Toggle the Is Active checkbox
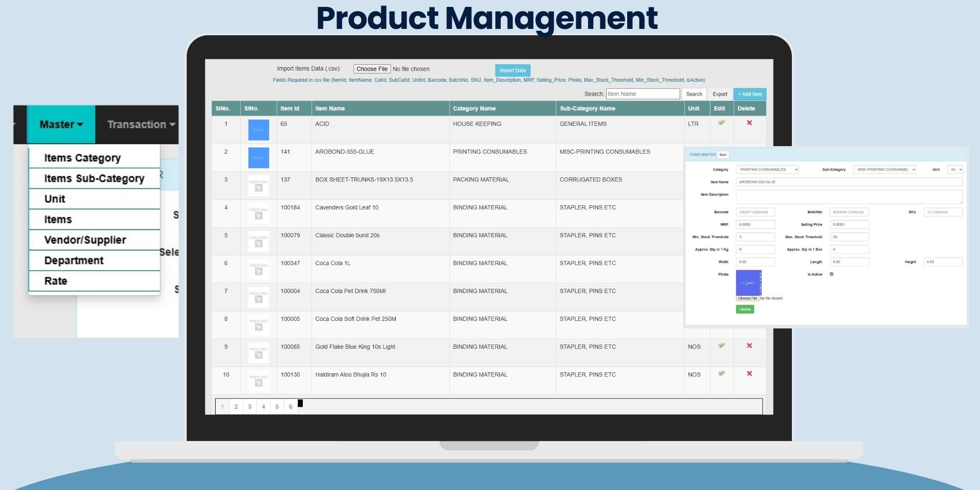Viewport: 980px width, 490px height. pyautogui.click(x=831, y=274)
